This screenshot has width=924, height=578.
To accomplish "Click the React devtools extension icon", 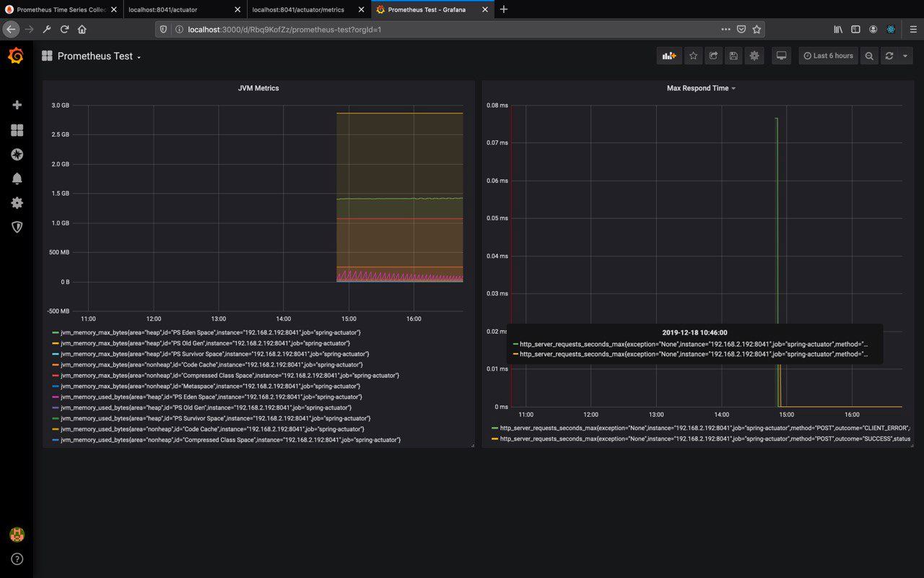I will coord(892,29).
